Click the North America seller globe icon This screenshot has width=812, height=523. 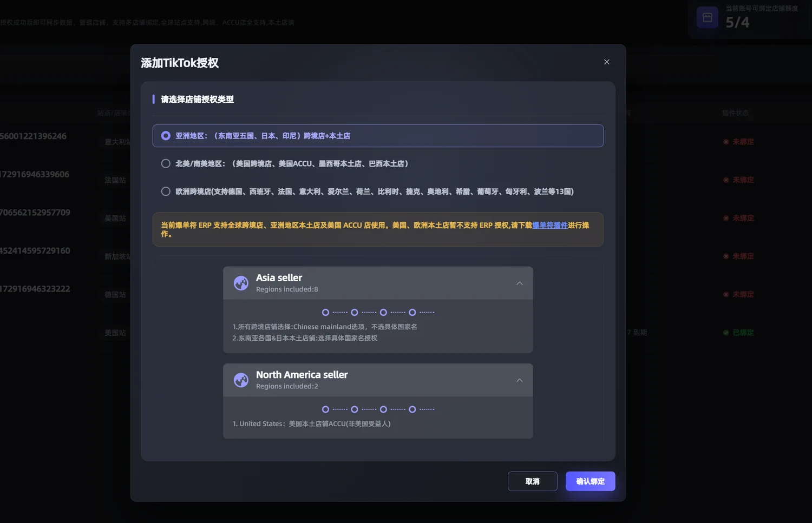click(241, 380)
